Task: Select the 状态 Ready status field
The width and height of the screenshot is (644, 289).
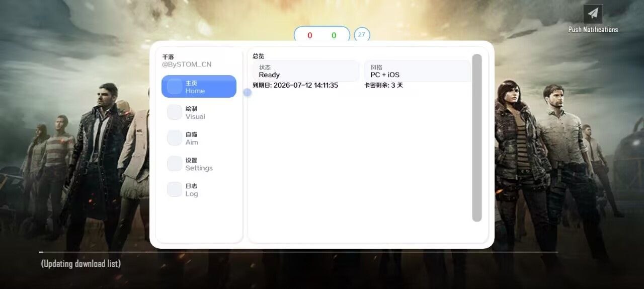Action: coord(306,71)
